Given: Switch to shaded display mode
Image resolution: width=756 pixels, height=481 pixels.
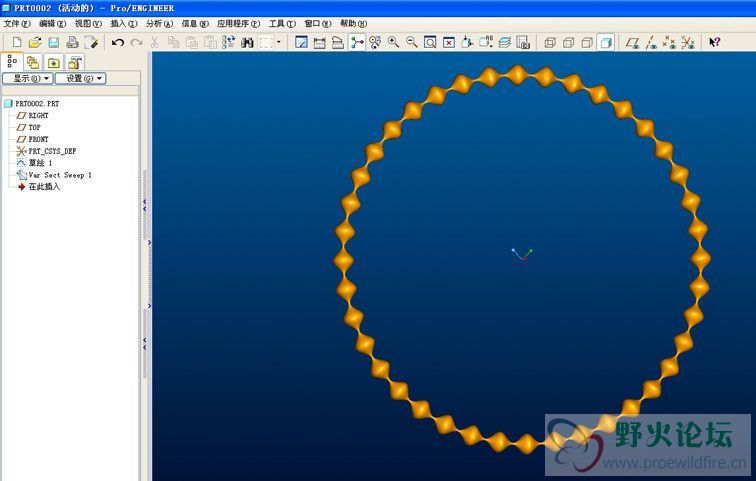Looking at the screenshot, I should [606, 42].
